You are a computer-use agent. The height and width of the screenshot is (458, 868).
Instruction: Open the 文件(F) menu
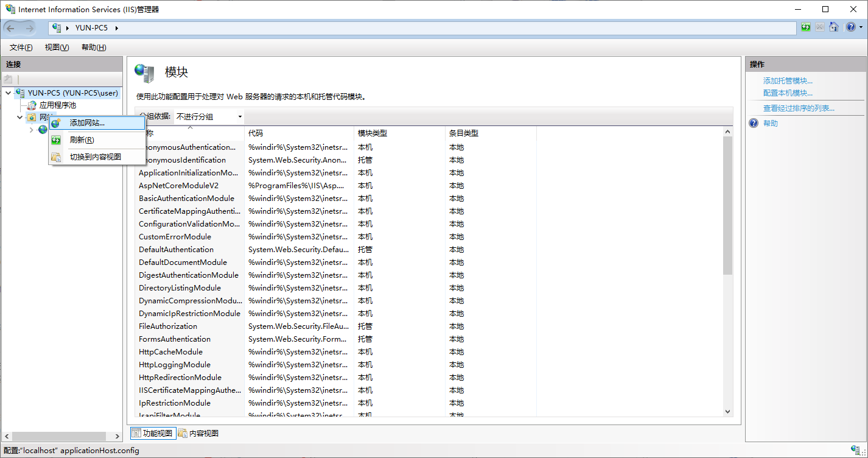pyautogui.click(x=21, y=48)
